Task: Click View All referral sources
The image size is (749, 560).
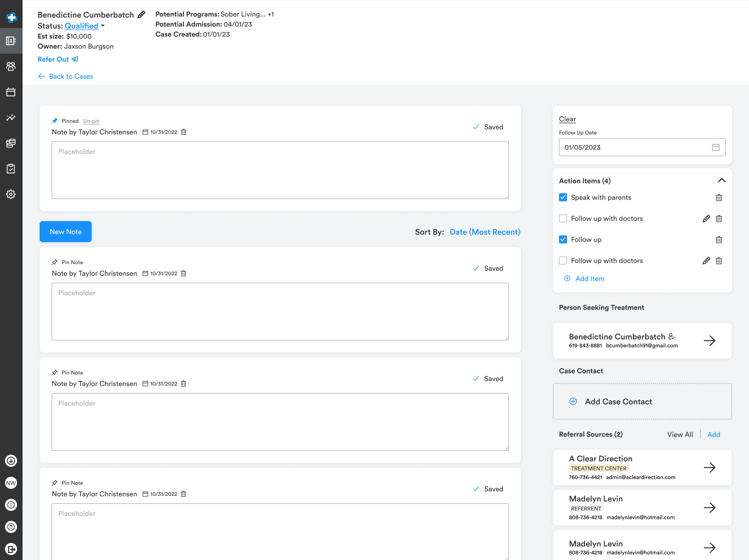Action: (680, 435)
